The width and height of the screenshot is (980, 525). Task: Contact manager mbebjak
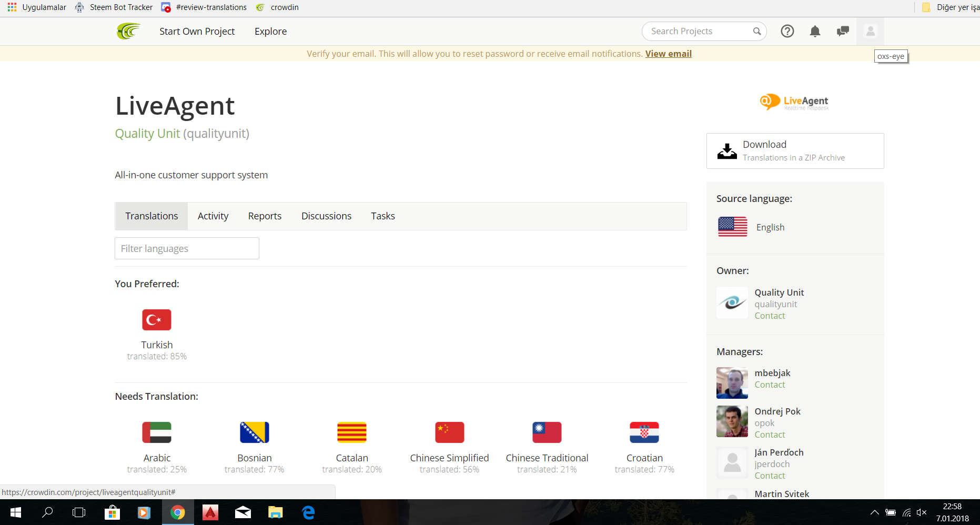(x=770, y=385)
